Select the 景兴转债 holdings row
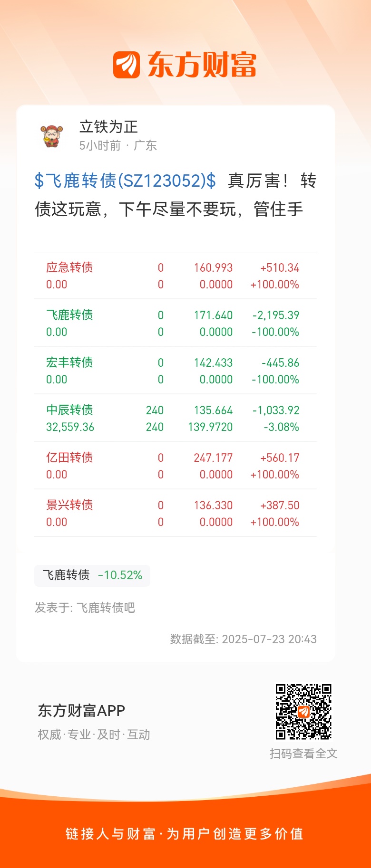This screenshot has height=868, width=371. pos(176,513)
